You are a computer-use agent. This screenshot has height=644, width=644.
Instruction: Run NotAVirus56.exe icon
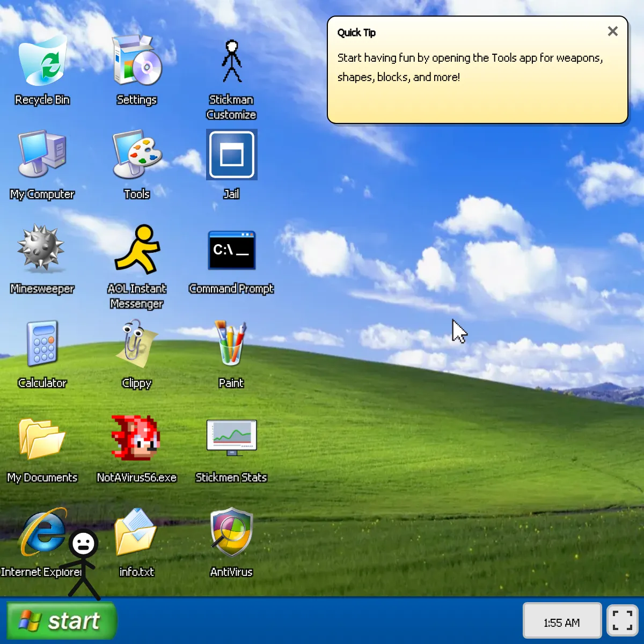[137, 439]
